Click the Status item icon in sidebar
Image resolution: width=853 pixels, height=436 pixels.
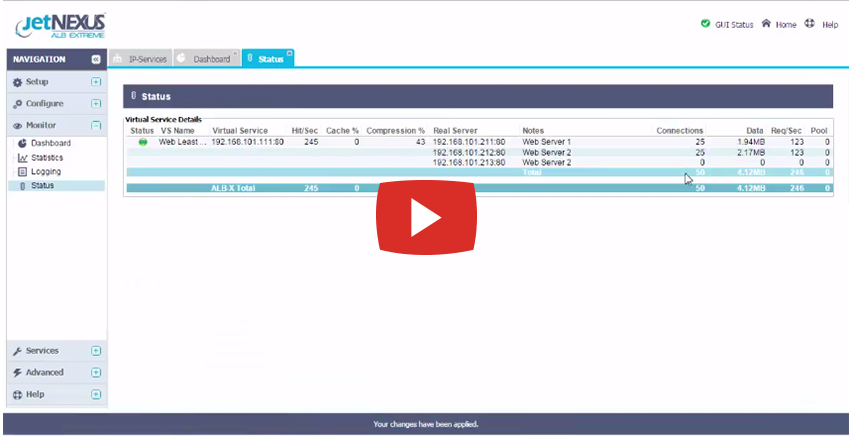22,186
